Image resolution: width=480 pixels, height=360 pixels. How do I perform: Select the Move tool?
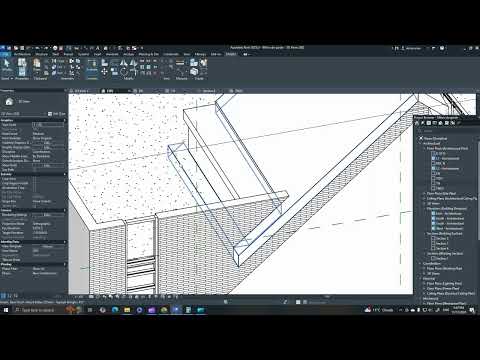105,72
